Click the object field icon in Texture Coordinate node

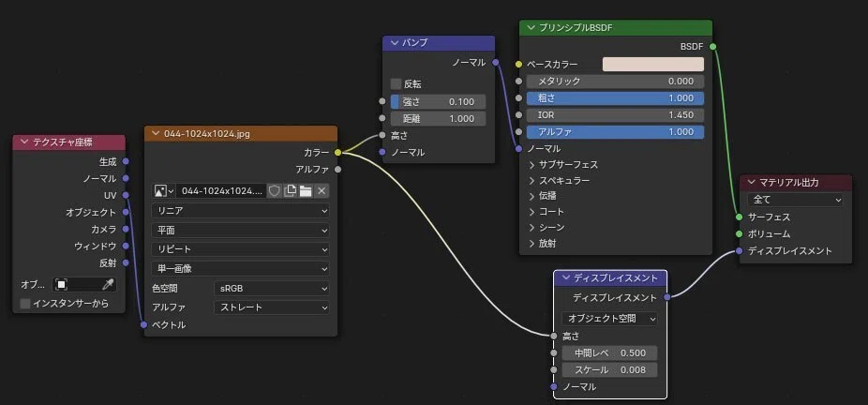[62, 284]
